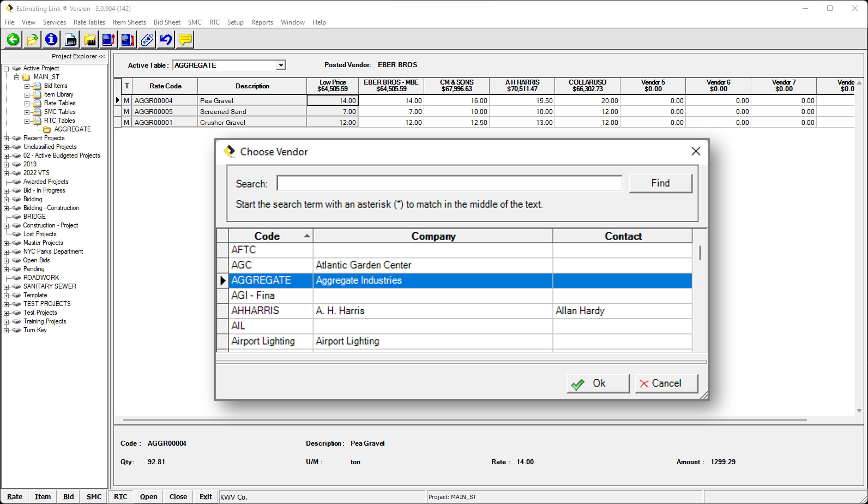Collapse the RTC Tables tree node
The width and height of the screenshot is (868, 504).
(x=27, y=121)
